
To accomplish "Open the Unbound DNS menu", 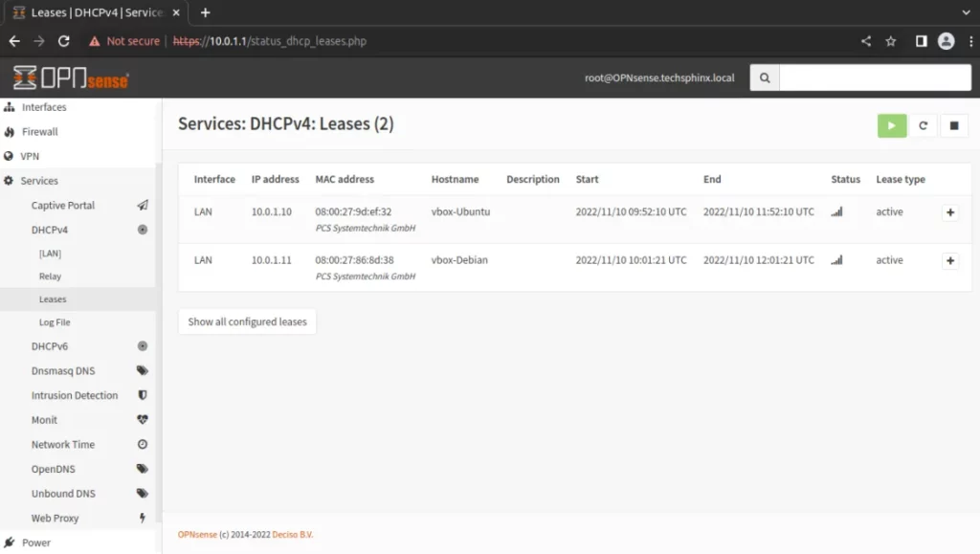I will pos(63,494).
